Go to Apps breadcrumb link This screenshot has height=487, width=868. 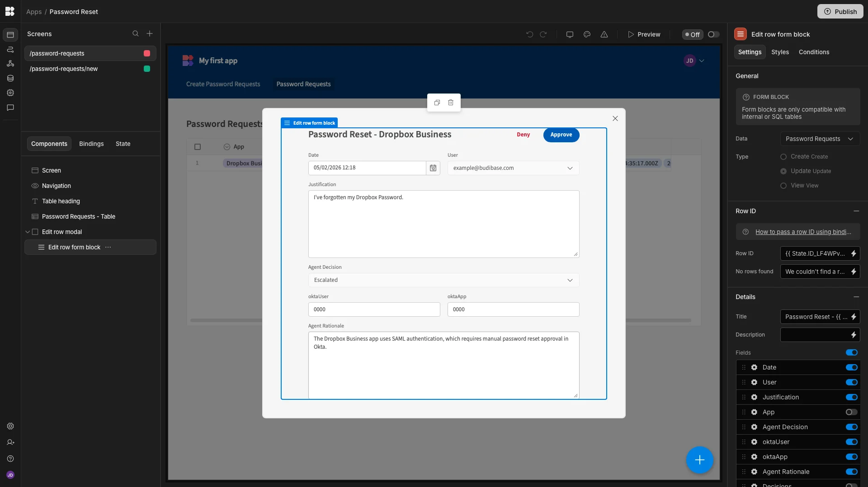coord(34,12)
